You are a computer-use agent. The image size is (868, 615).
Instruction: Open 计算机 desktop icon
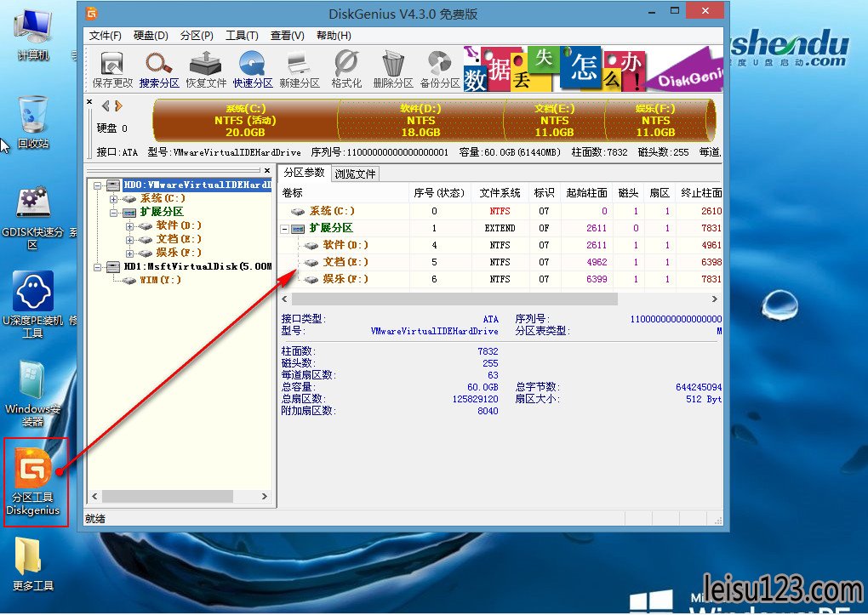pos(32,34)
